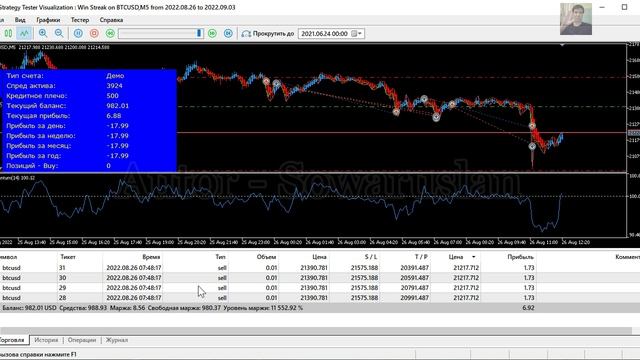Select the bar chart type icon
The image size is (640, 360).
tap(8, 33)
